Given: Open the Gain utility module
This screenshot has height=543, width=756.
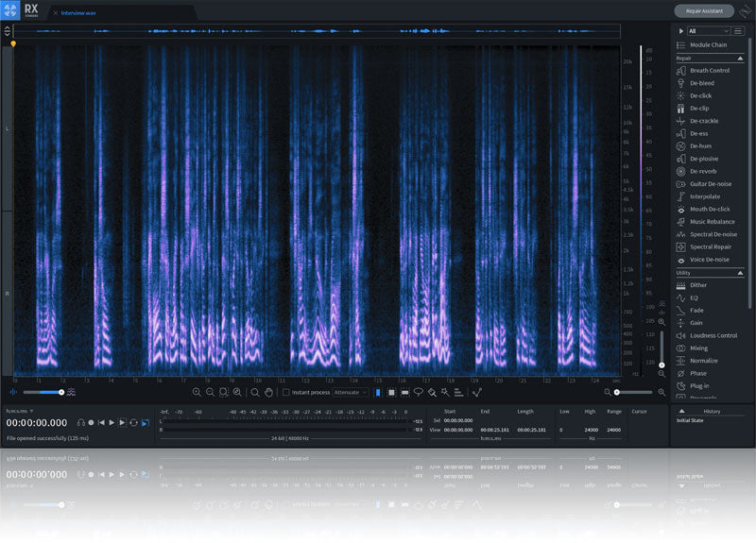Looking at the screenshot, I should coord(690,323).
